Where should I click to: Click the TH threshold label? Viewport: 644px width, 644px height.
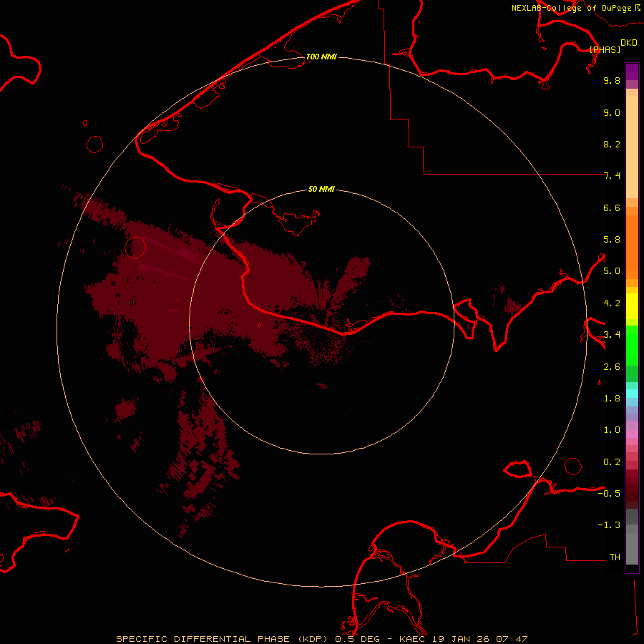point(615,557)
